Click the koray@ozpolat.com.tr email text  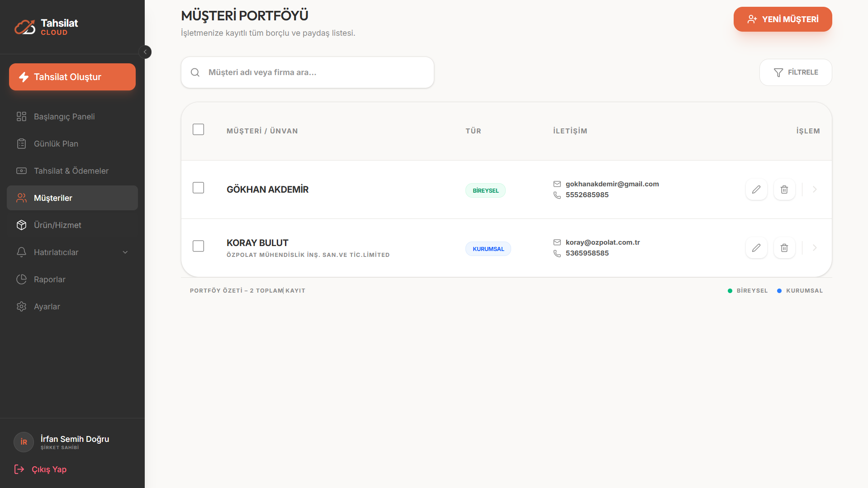click(602, 242)
